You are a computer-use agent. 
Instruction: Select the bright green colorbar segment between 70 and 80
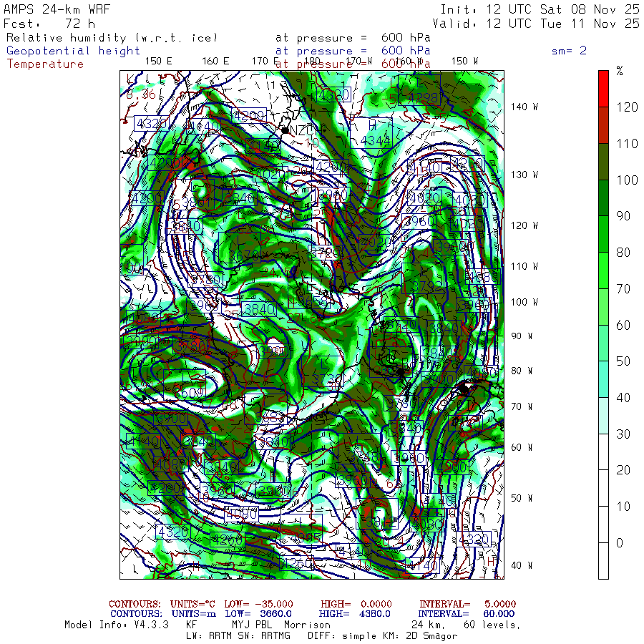603,270
